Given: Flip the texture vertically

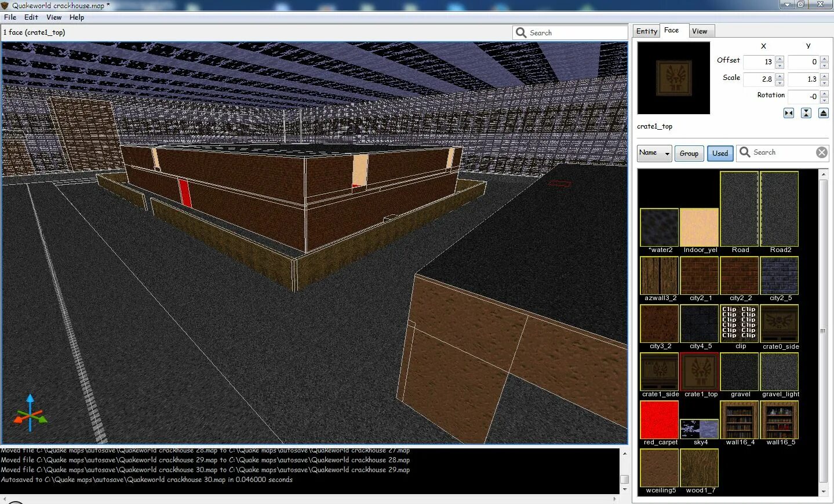Looking at the screenshot, I should coord(806,113).
